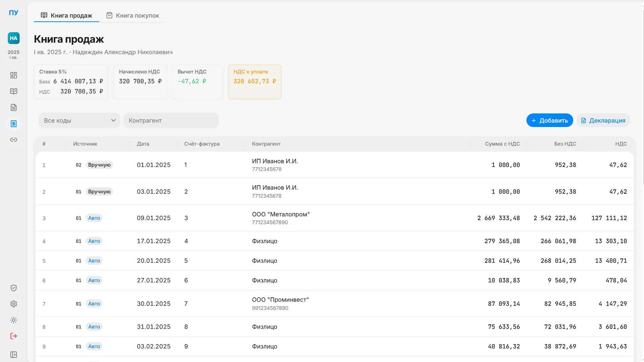This screenshot has height=362, width=644.
Task: Click the open book icon in sidebar
Action: coord(14,91)
